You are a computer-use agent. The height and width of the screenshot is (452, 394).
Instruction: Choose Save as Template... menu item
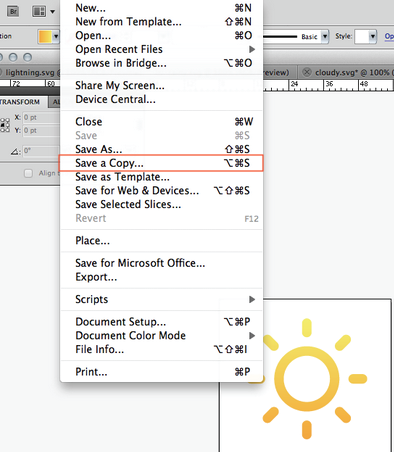pyautogui.click(x=161, y=177)
